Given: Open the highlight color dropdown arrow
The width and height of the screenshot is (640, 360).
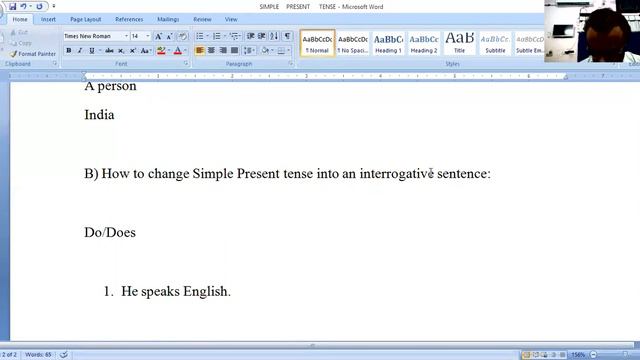Looking at the screenshot, I should pos(169,51).
